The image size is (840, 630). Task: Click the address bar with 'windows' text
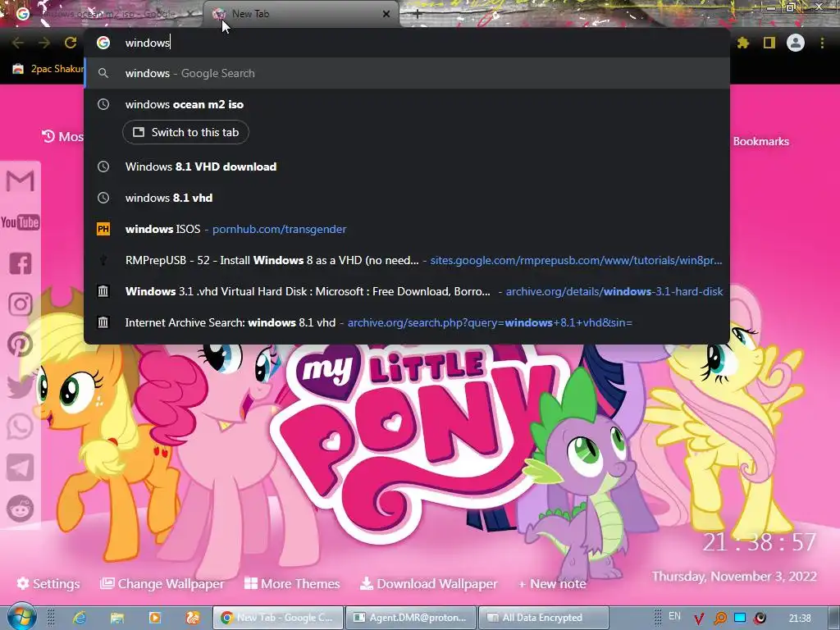(407, 43)
